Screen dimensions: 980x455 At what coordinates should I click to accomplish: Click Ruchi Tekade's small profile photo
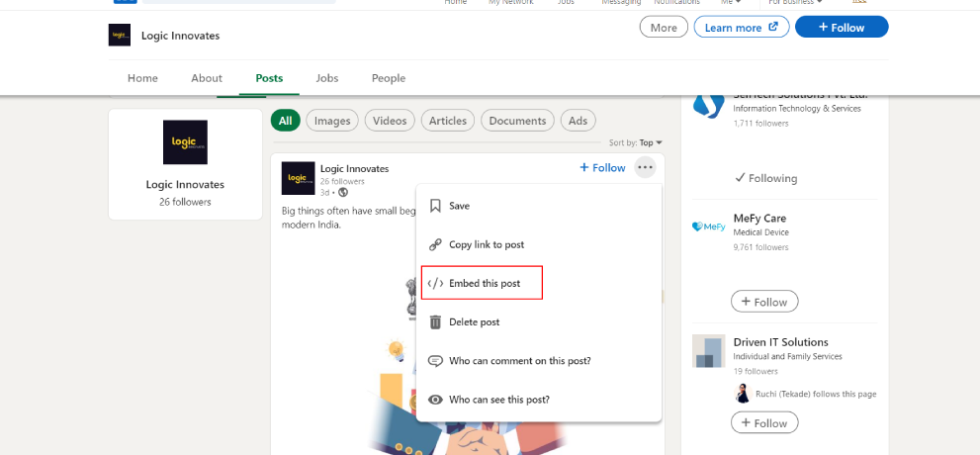coord(743,394)
